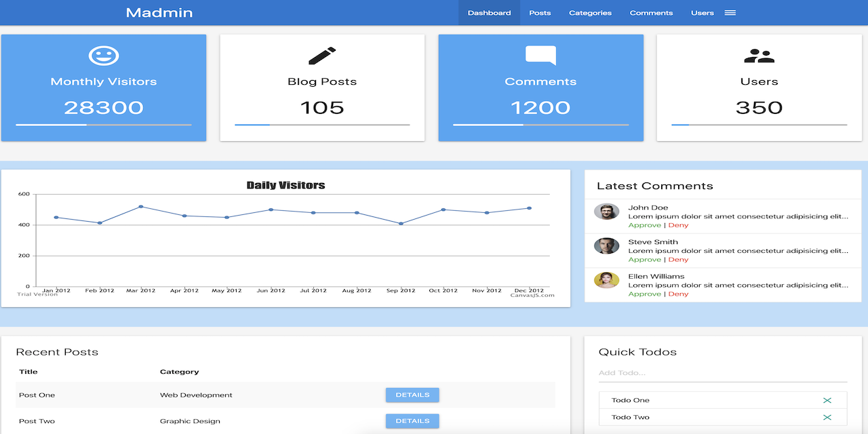Switch to the Dashboard tab
This screenshot has height=434, width=868.
(x=488, y=12)
